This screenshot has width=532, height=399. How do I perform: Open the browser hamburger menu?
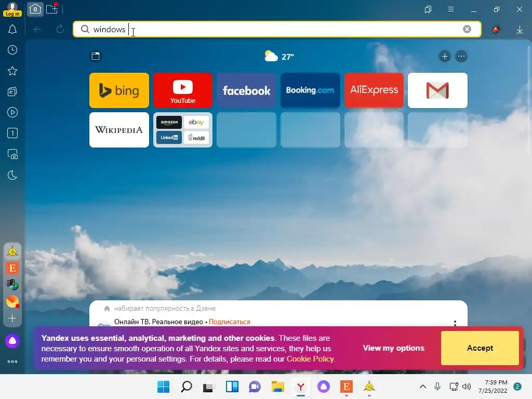tap(451, 9)
